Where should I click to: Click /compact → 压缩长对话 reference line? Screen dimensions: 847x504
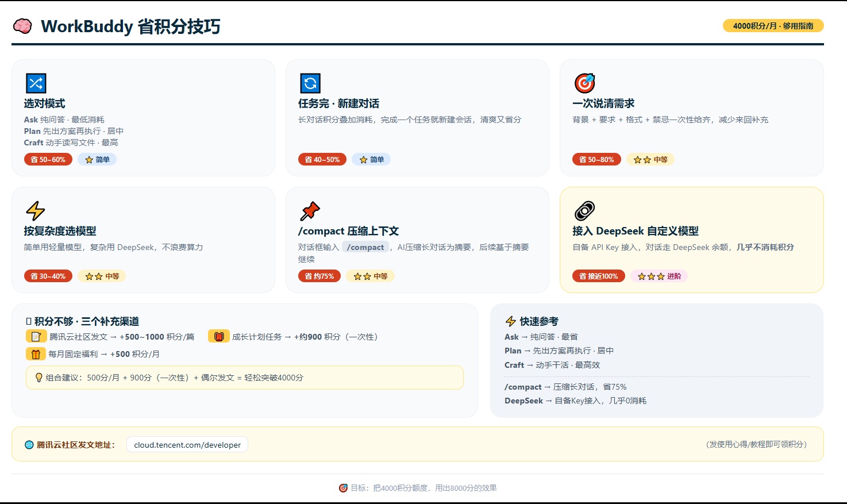click(x=565, y=387)
